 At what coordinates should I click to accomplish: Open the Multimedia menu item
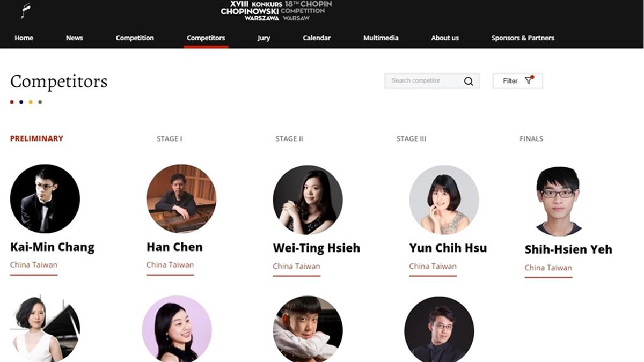pos(381,38)
